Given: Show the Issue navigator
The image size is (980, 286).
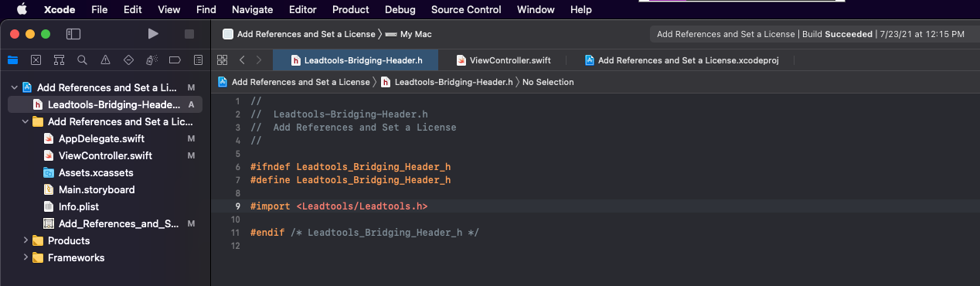Looking at the screenshot, I should [105, 60].
